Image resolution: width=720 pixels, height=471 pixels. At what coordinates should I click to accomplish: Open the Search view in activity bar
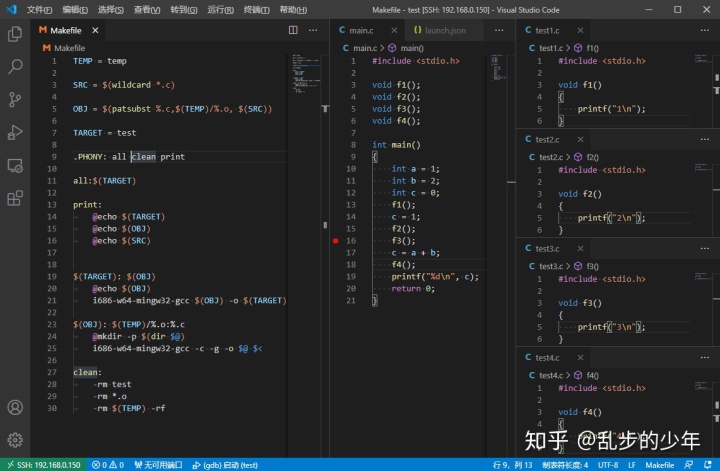15,67
